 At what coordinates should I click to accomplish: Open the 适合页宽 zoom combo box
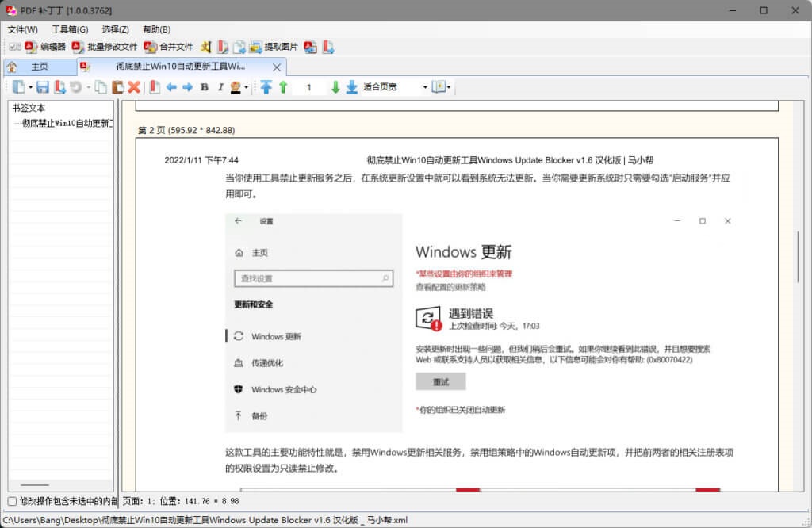point(395,87)
